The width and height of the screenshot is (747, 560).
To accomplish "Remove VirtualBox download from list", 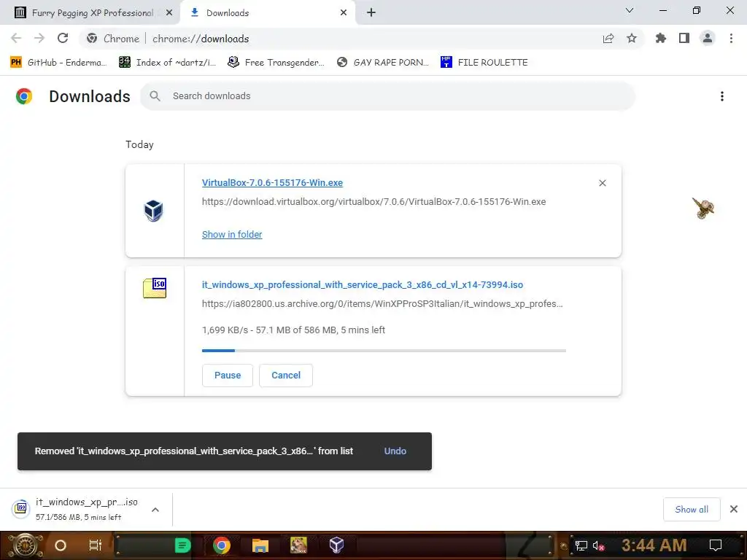I will [603, 183].
